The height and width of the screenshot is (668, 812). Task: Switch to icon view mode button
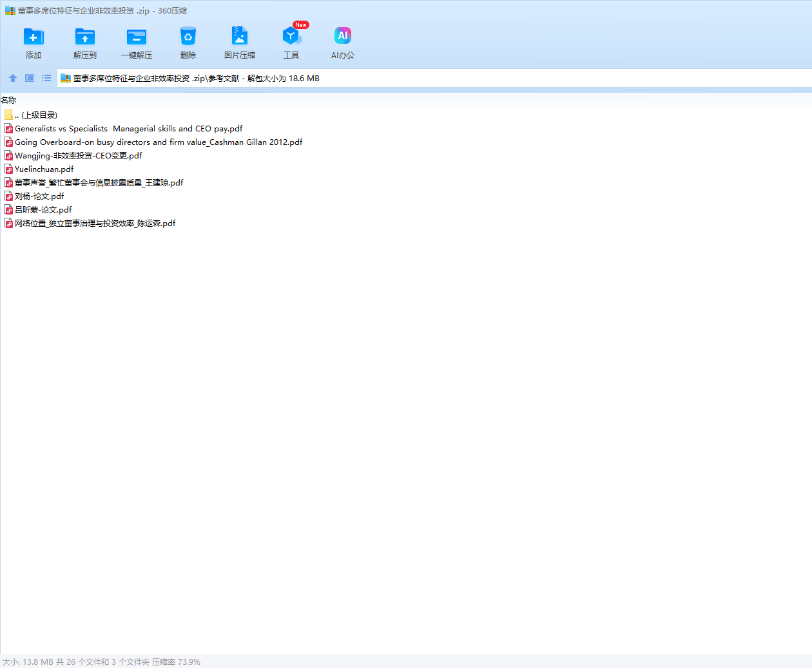click(30, 78)
